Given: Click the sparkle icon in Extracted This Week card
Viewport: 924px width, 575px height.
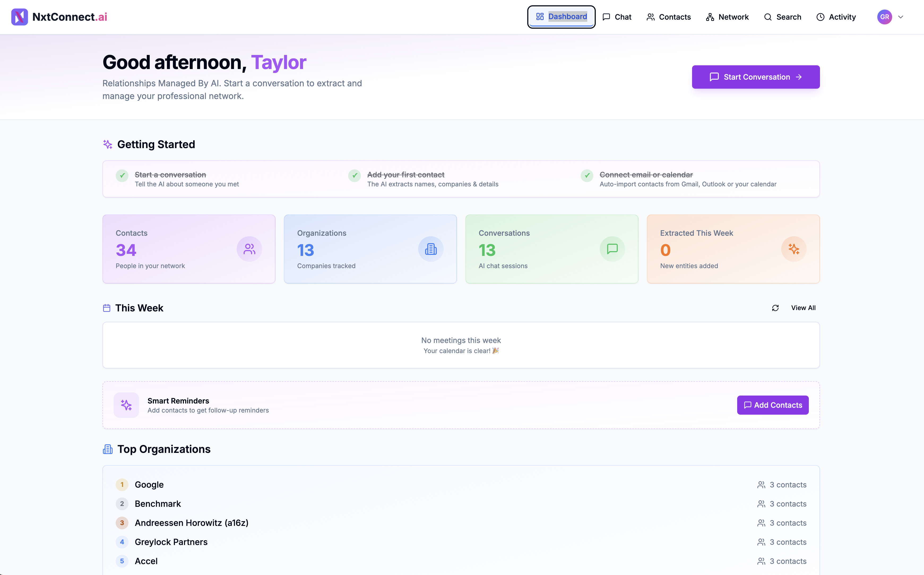Looking at the screenshot, I should point(794,249).
